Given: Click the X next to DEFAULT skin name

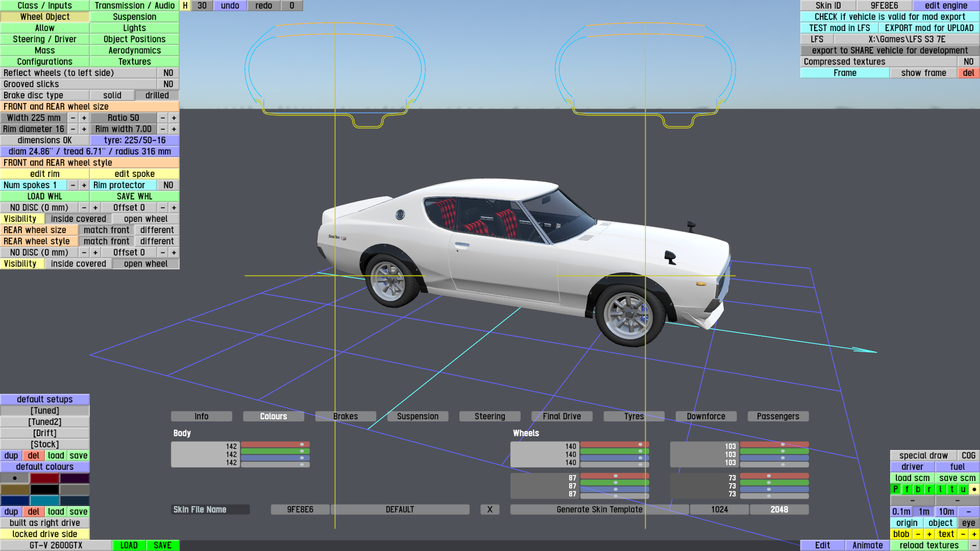Looking at the screenshot, I should (x=489, y=510).
